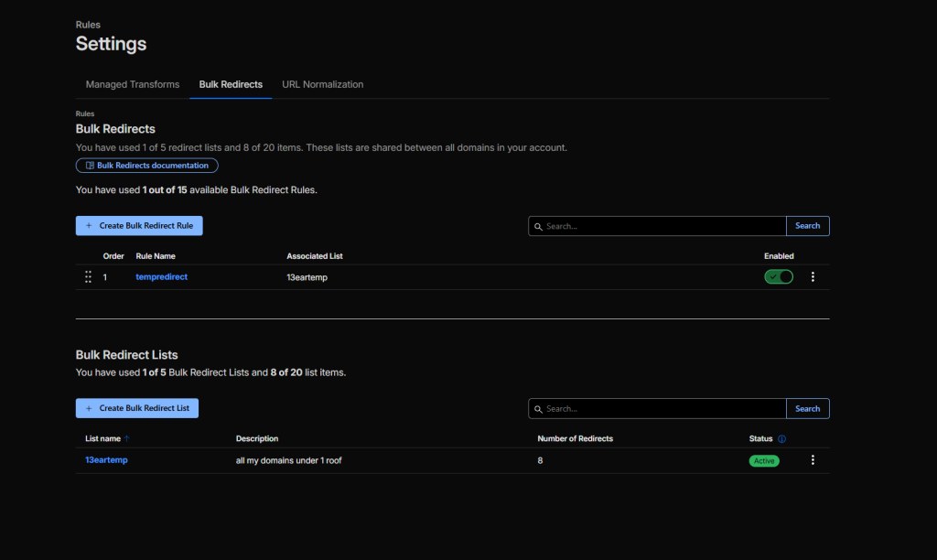The height and width of the screenshot is (560, 937).
Task: Click the Create Bulk Redirect List button
Action: pos(137,408)
